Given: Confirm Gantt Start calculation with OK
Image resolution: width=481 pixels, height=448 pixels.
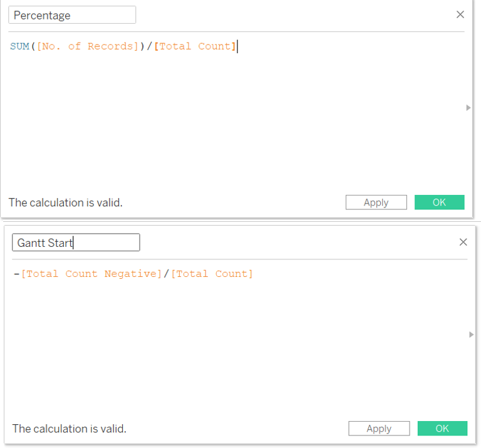Looking at the screenshot, I should (x=442, y=429).
